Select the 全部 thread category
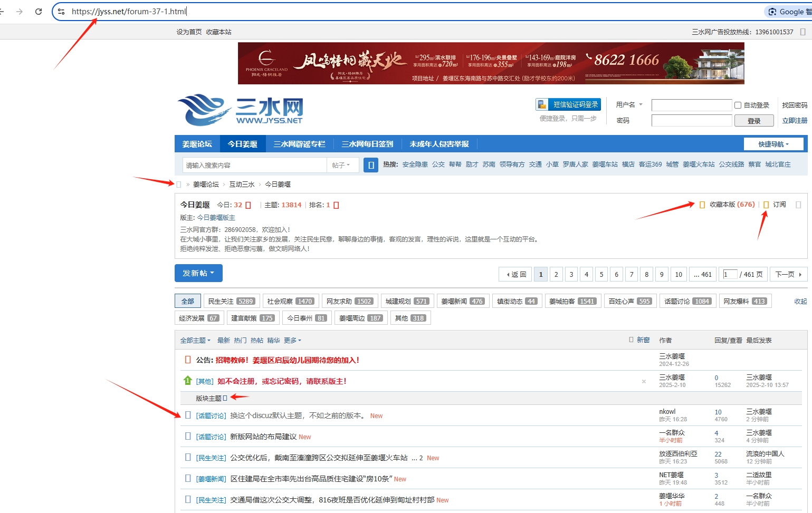The image size is (812, 513). click(188, 301)
